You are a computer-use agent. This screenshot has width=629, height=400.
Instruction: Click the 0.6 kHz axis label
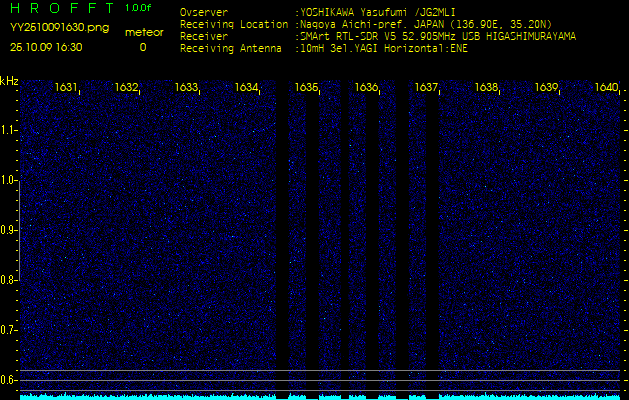point(7,380)
